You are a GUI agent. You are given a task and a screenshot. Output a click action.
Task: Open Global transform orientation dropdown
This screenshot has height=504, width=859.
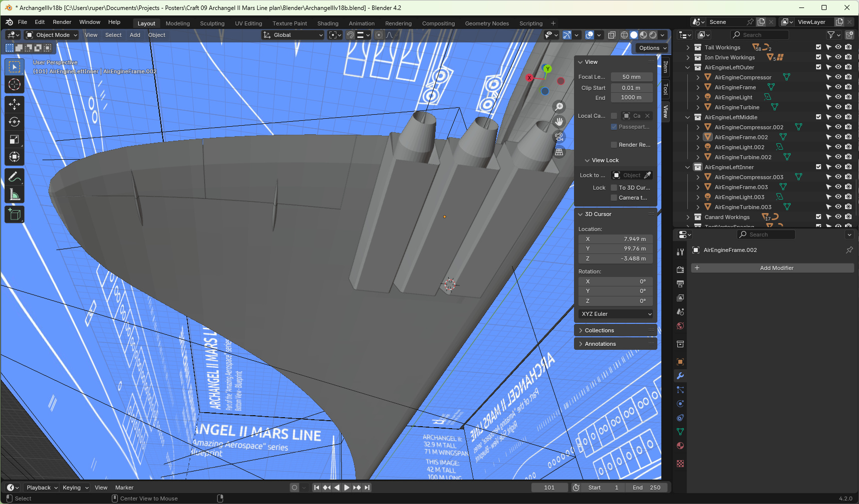(x=293, y=35)
